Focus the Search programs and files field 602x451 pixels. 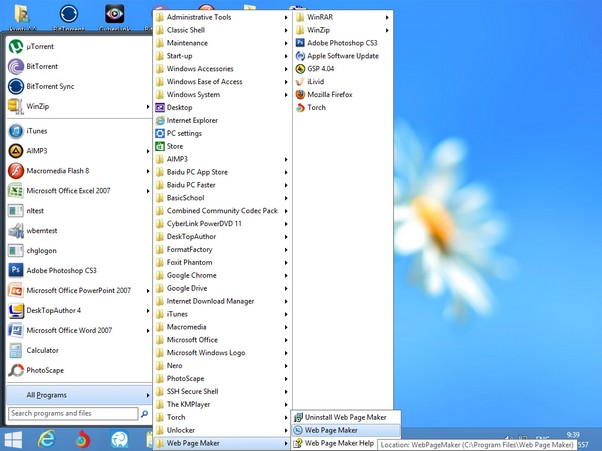point(73,414)
